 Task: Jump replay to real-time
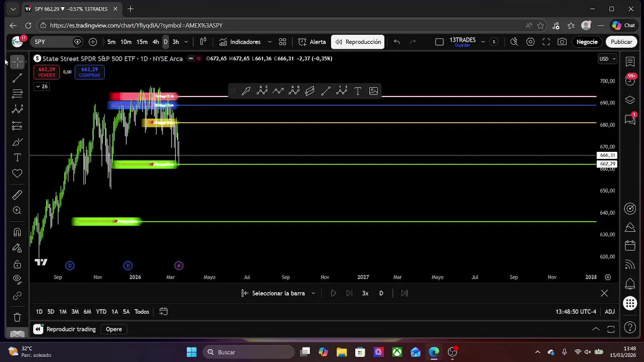tap(405, 293)
